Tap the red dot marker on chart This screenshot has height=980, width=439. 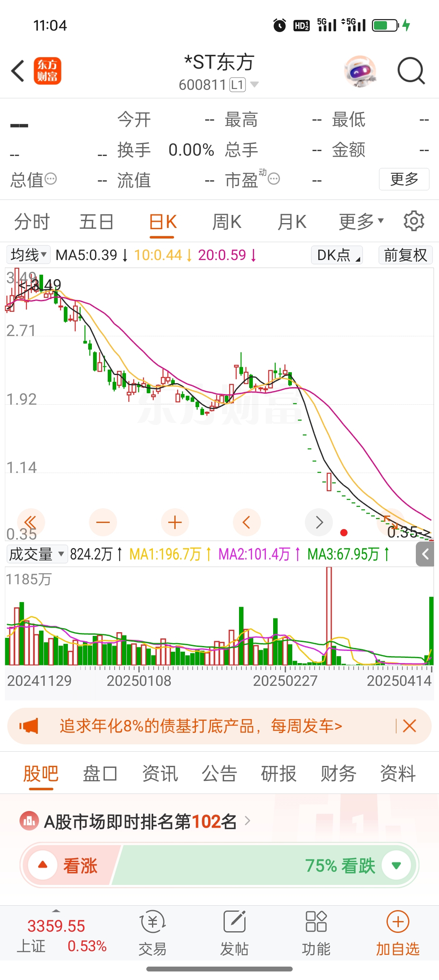tap(344, 533)
